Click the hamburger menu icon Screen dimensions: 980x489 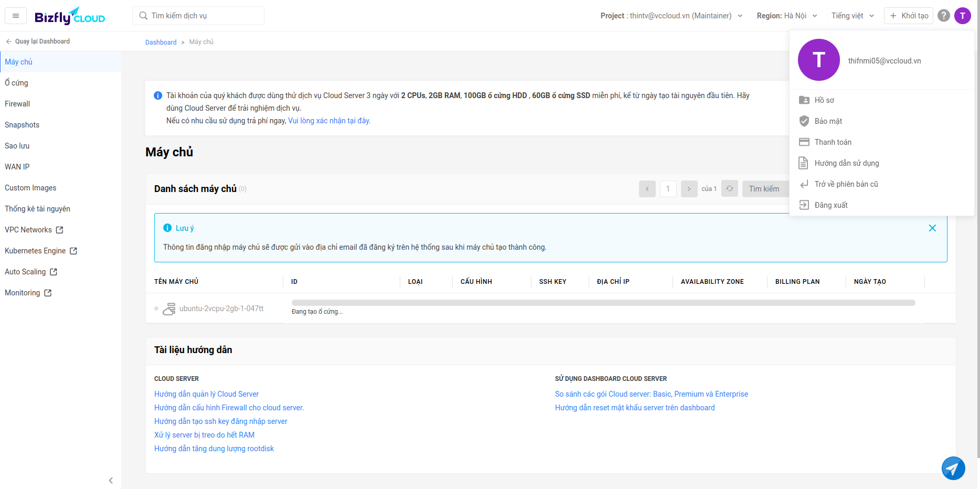(16, 16)
